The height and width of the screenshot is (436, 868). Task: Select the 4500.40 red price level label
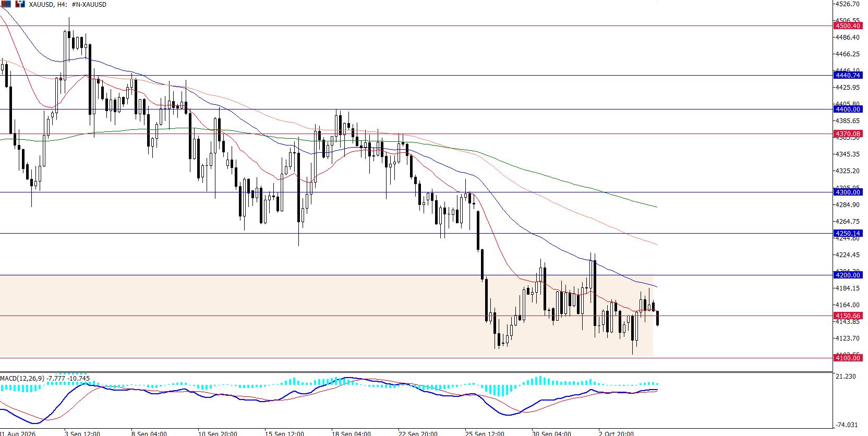(848, 26)
